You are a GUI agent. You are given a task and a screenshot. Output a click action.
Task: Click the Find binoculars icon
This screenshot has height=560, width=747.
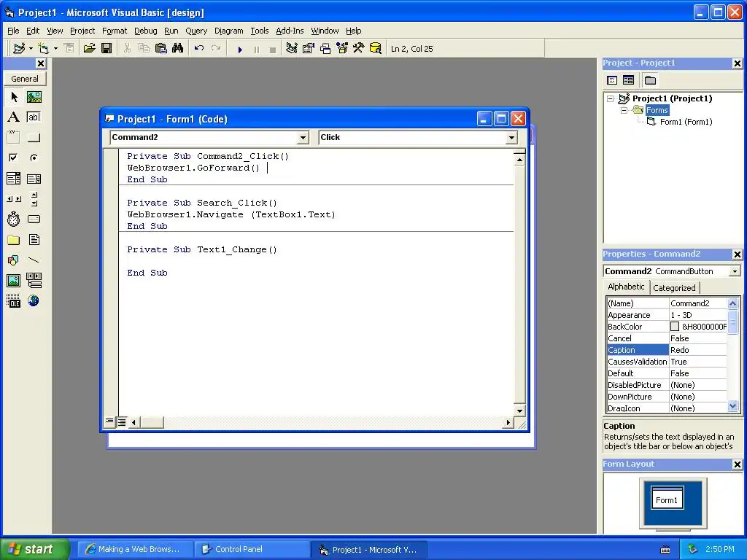(x=178, y=49)
